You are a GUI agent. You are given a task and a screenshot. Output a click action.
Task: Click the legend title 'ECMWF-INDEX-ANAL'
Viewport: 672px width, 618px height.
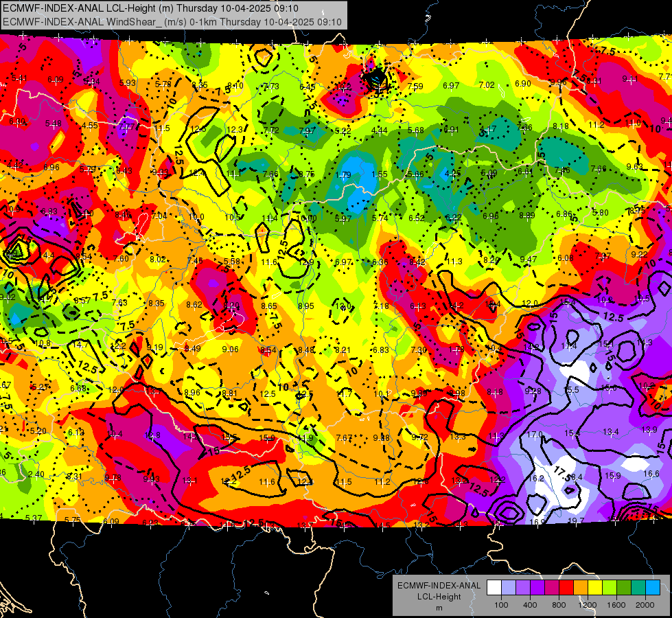click(x=439, y=586)
